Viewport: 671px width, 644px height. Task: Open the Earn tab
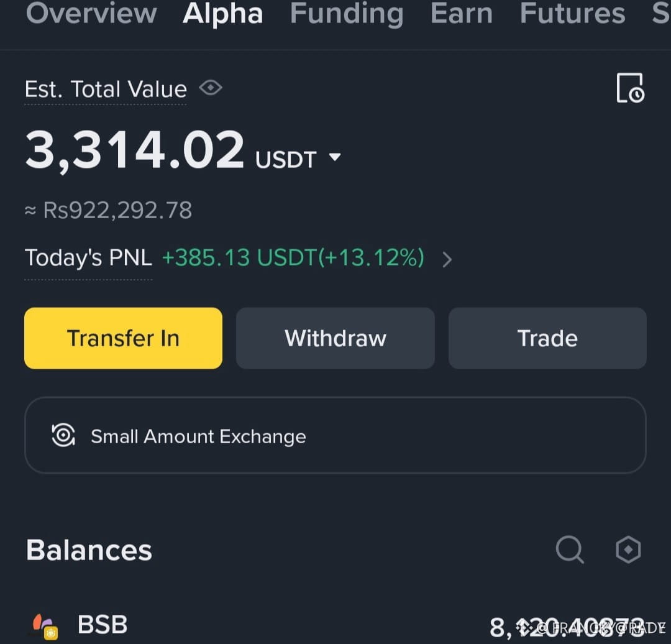tap(461, 13)
